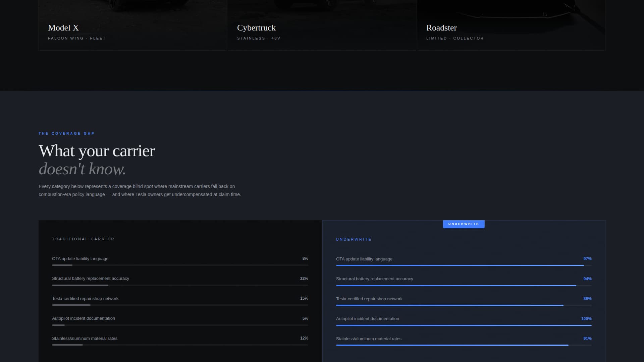644x362 pixels.
Task: Click Traditional Carrier OTA update liability bar
Action: tap(180, 265)
